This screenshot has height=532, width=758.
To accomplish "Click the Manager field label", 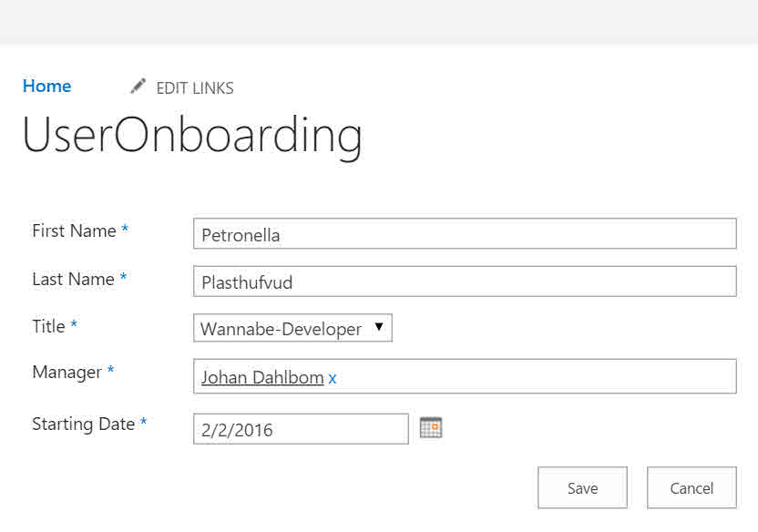I will [67, 372].
